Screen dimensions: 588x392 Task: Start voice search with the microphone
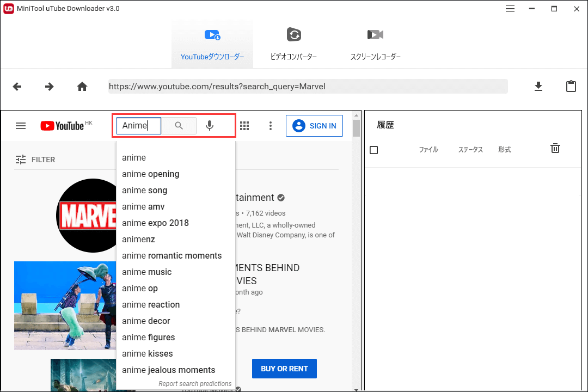click(x=210, y=126)
